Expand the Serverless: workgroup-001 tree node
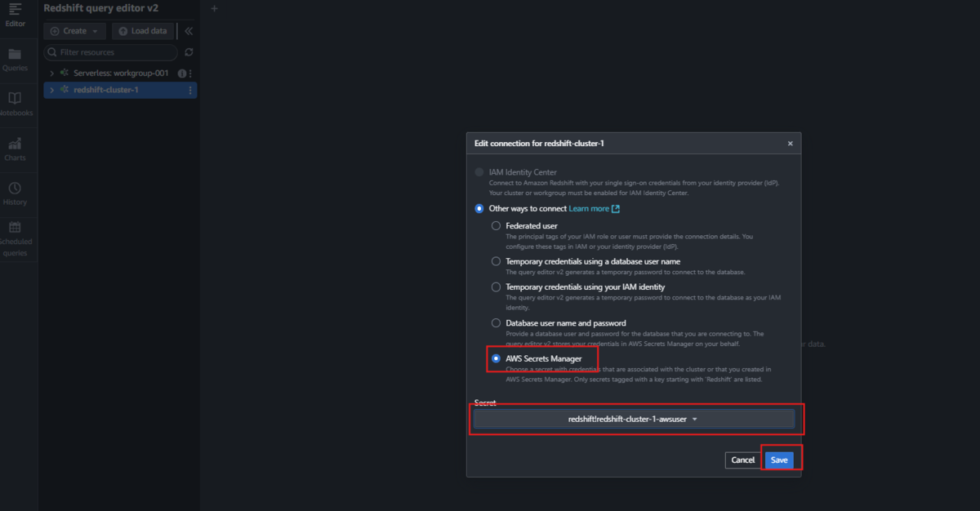Image resolution: width=980 pixels, height=511 pixels. point(51,73)
